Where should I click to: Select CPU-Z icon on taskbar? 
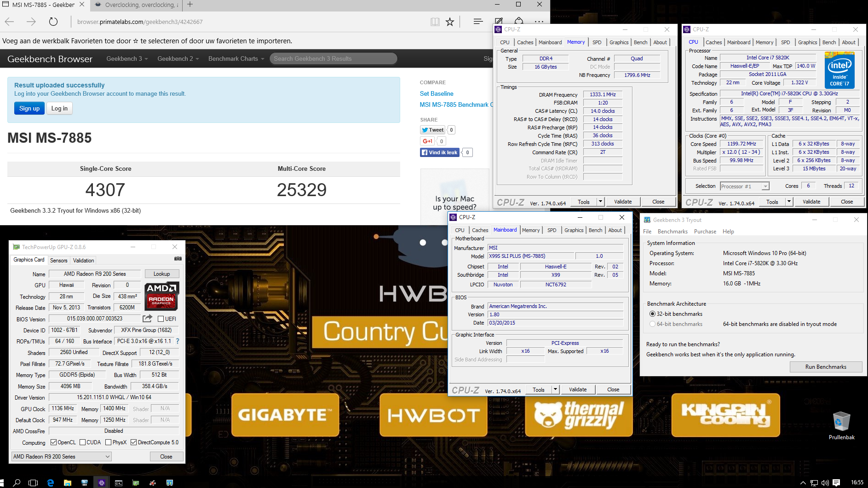point(102,482)
